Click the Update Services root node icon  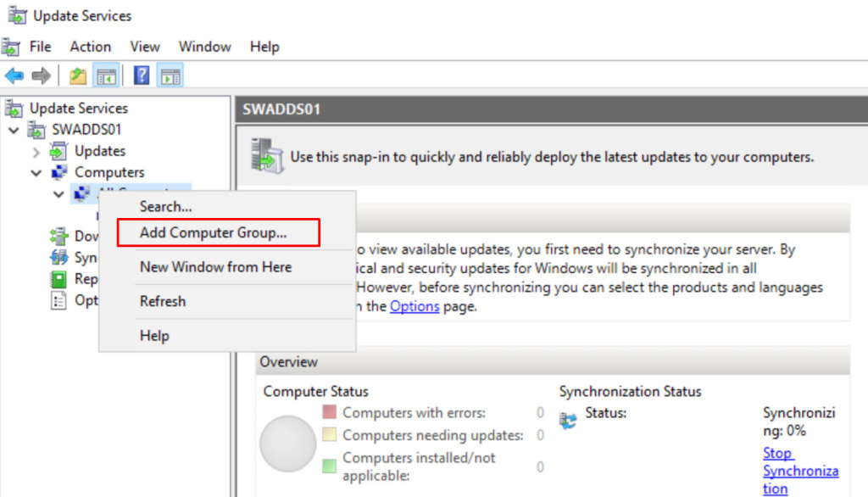[14, 108]
